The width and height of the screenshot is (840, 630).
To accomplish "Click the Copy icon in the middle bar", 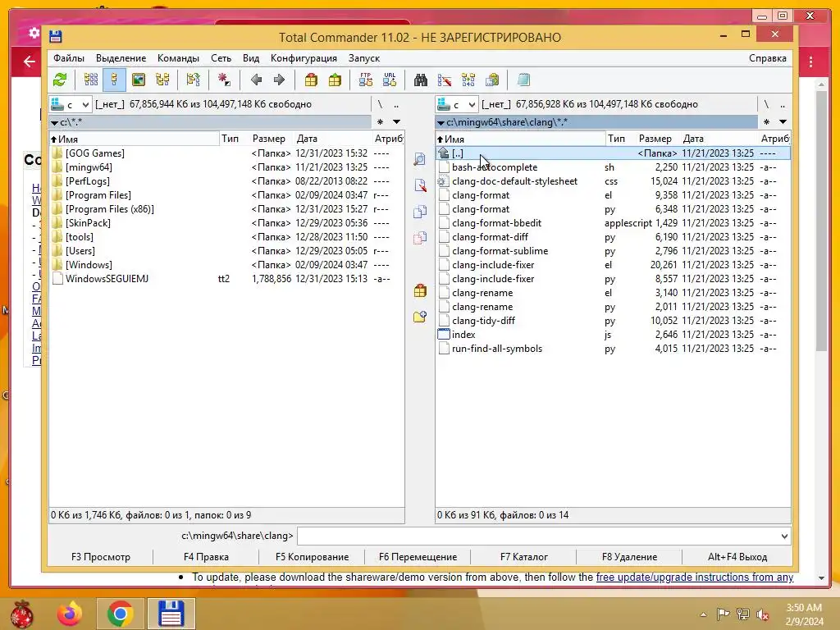I will point(420,211).
